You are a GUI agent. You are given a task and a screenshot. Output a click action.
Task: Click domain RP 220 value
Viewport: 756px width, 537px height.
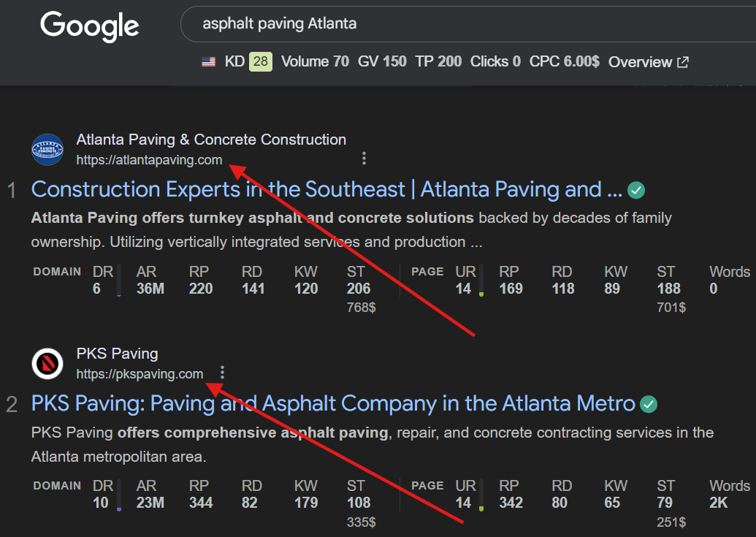pos(201,289)
